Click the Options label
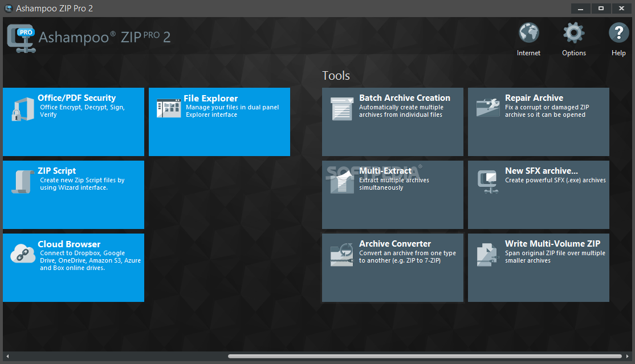 click(x=574, y=53)
